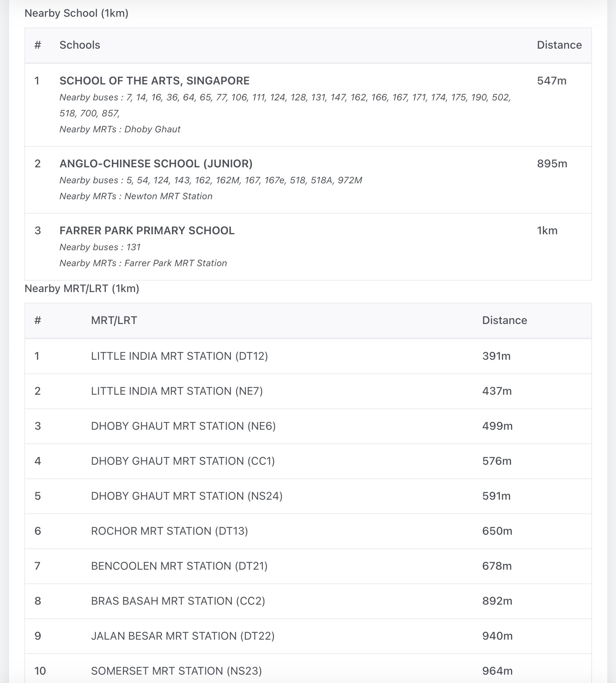This screenshot has width=616, height=683.
Task: Click the 547m distance value
Action: [x=552, y=81]
